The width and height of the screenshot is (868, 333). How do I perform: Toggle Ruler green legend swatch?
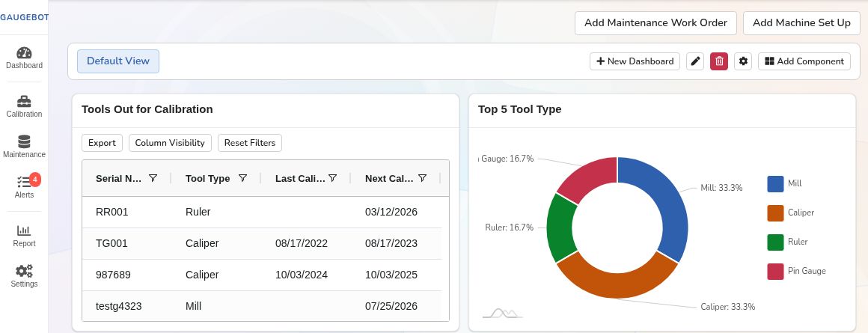[x=775, y=242]
